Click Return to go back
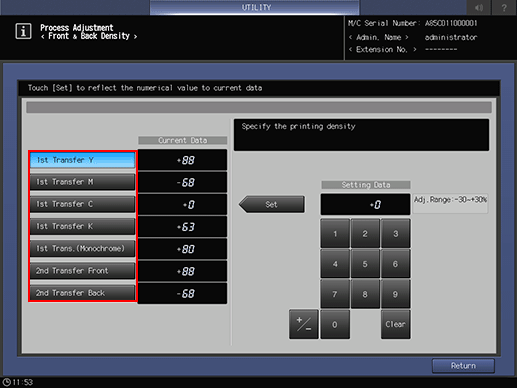The height and width of the screenshot is (388, 517). (463, 366)
